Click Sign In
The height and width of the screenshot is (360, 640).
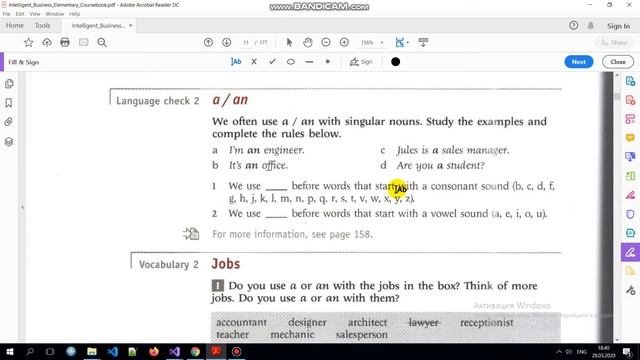click(x=618, y=26)
